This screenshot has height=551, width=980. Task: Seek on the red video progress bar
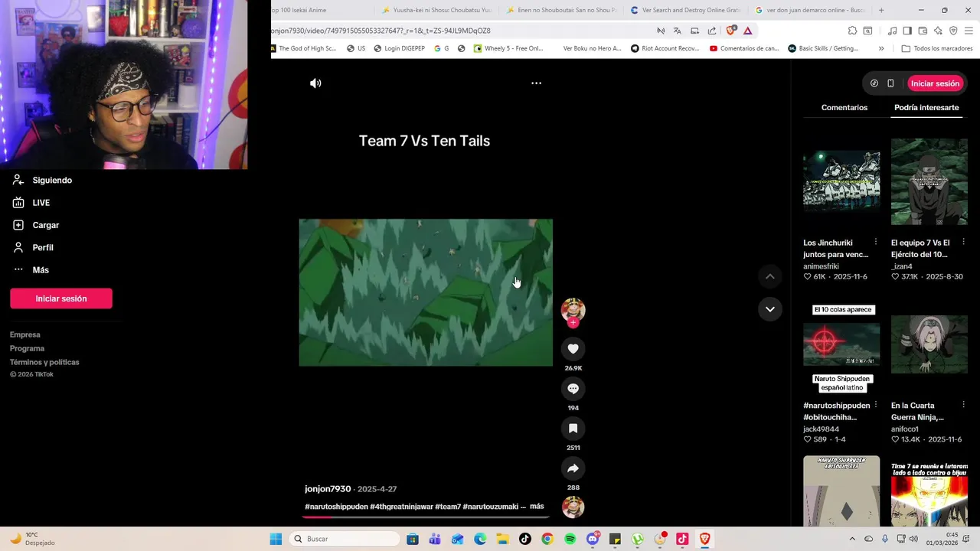click(x=425, y=517)
